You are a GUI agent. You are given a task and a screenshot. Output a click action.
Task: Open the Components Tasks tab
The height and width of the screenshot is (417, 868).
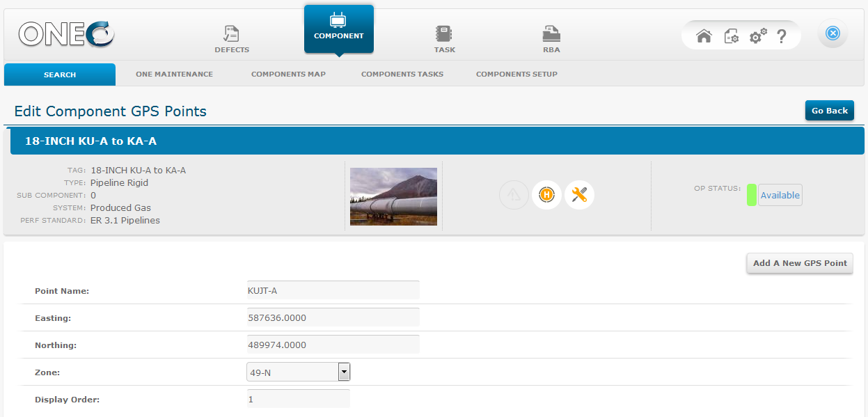pyautogui.click(x=402, y=74)
